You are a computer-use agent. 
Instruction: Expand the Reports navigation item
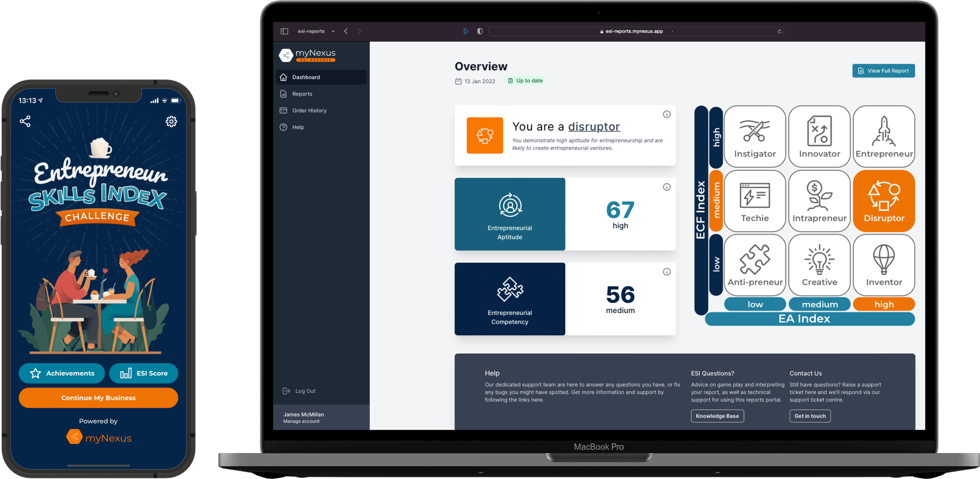pos(303,94)
